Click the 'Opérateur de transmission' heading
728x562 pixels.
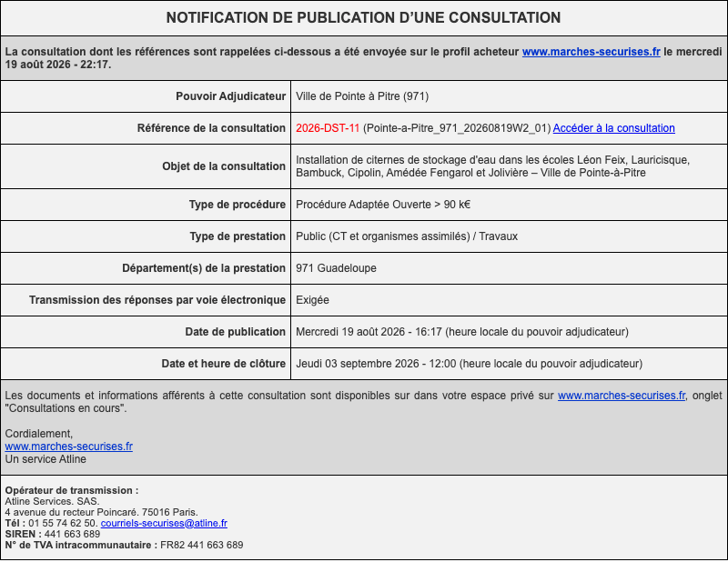(72, 490)
